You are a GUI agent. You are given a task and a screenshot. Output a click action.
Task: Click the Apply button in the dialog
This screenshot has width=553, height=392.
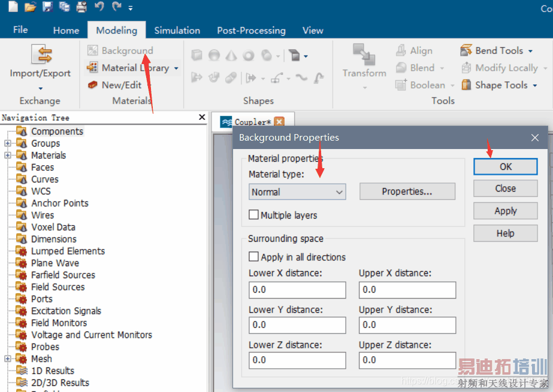(x=506, y=211)
